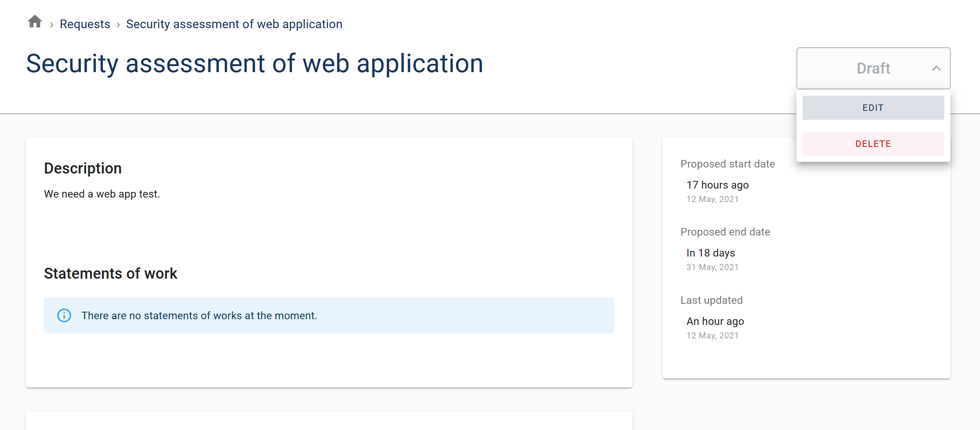Choose DELETE from the status menu
This screenshot has width=980, height=430.
pyautogui.click(x=873, y=144)
